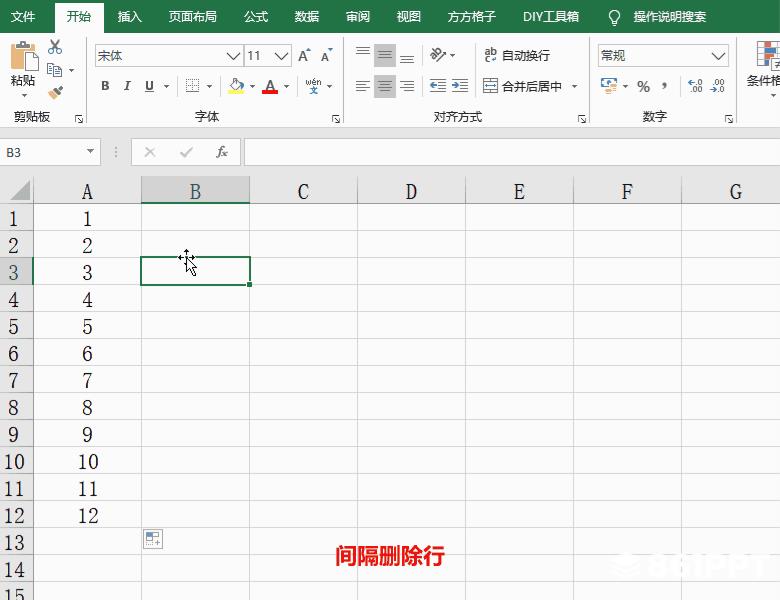Open the 常规 number format dropdown
This screenshot has width=780, height=600.
718,56
